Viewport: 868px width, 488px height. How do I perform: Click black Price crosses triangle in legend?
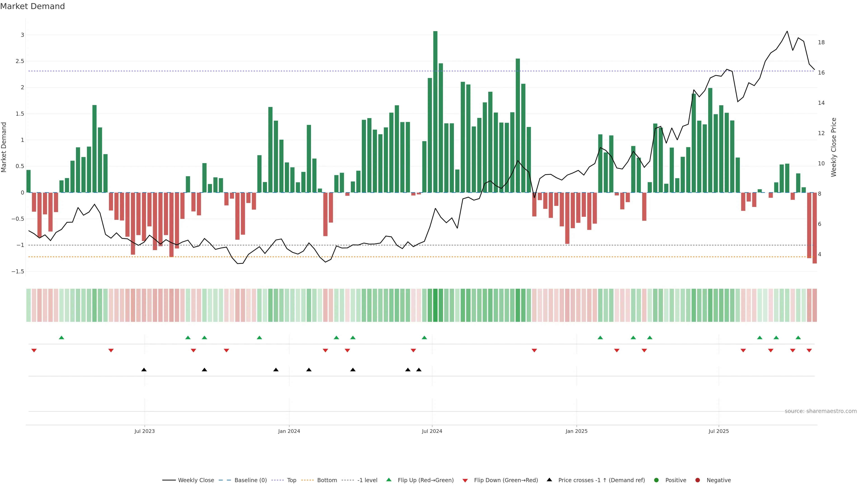pos(549,480)
